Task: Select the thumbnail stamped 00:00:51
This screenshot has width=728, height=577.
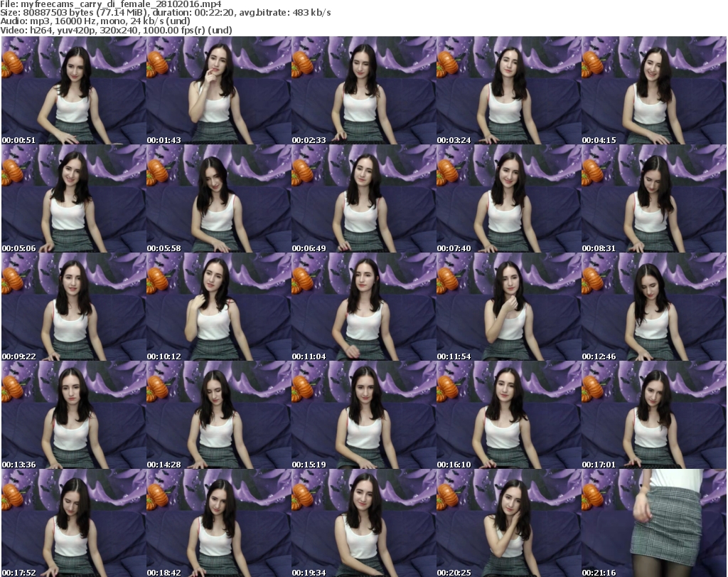Action: click(74, 90)
